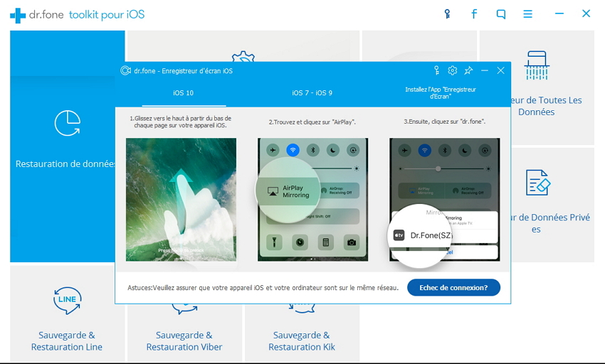The image size is (605, 364).
Task: Click the full data eraser shredder icon
Action: [x=537, y=65]
